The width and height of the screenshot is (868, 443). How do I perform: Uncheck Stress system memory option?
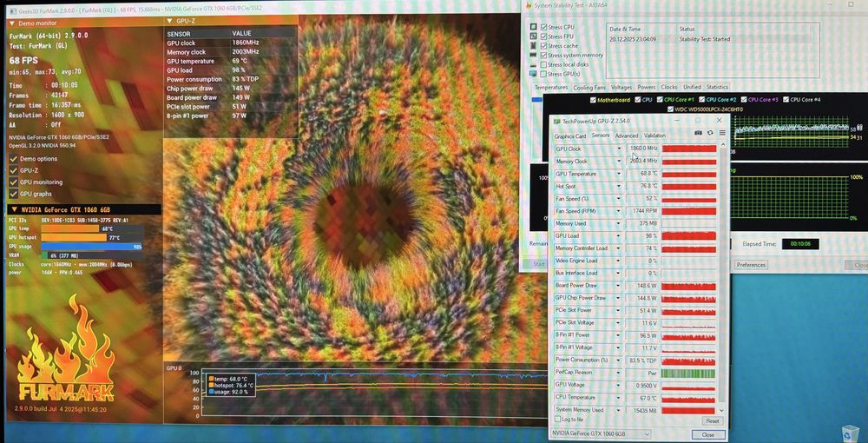543,55
